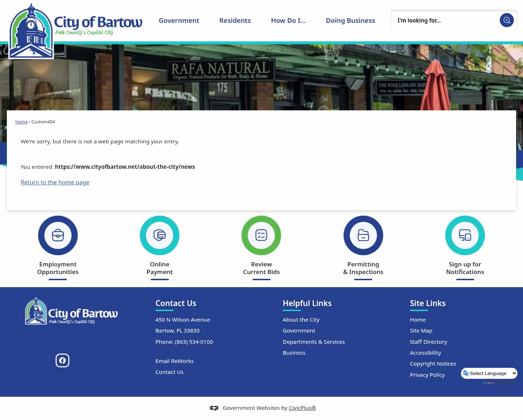Click Return to the home page link
Image resolution: width=523 pixels, height=420 pixels.
tap(55, 182)
